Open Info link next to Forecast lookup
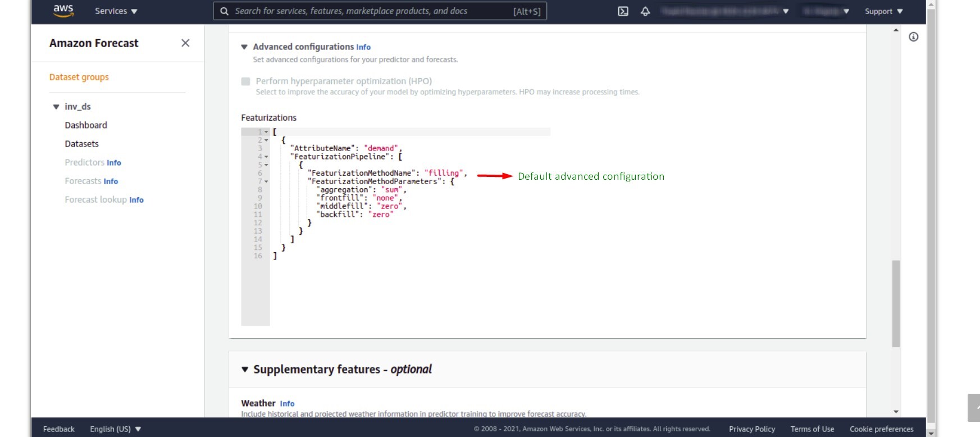The height and width of the screenshot is (437, 980). click(136, 200)
